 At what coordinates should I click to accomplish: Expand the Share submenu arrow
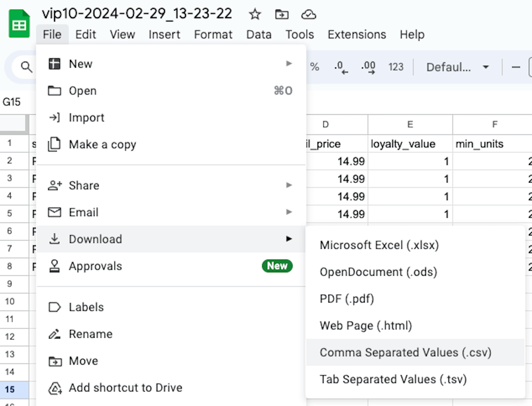pyautogui.click(x=289, y=185)
